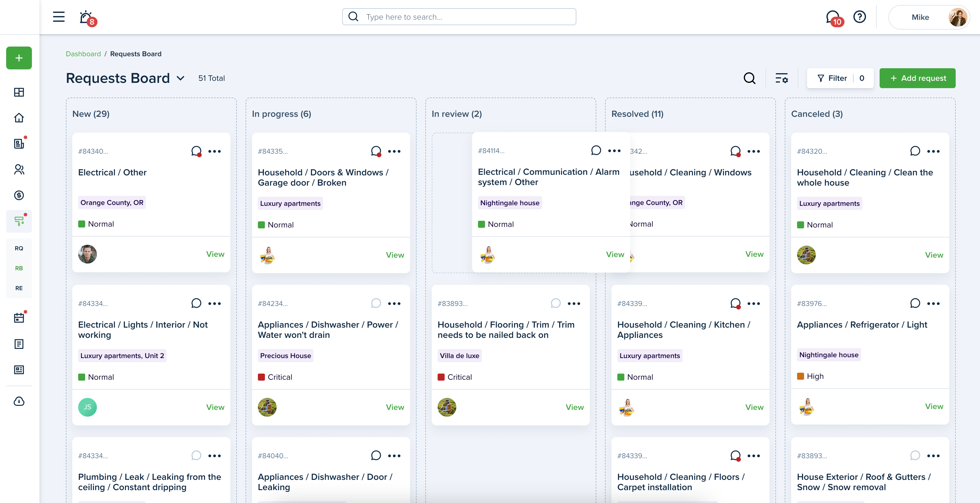This screenshot has height=503, width=980.
Task: Open the news/reports icon in sidebar
Action: (19, 370)
